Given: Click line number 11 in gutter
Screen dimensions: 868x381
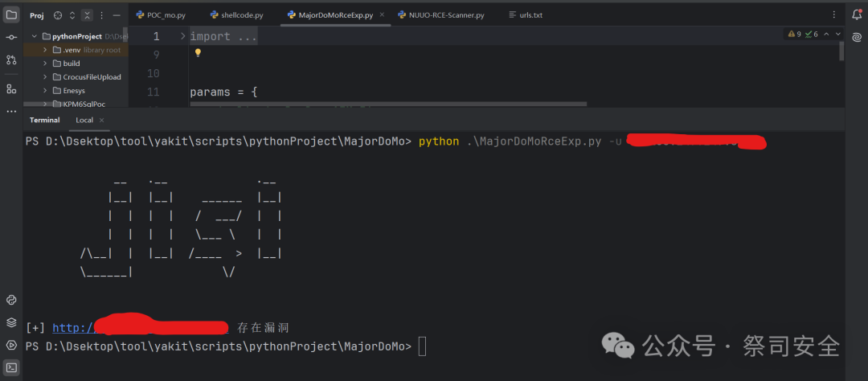Looking at the screenshot, I should click(153, 92).
